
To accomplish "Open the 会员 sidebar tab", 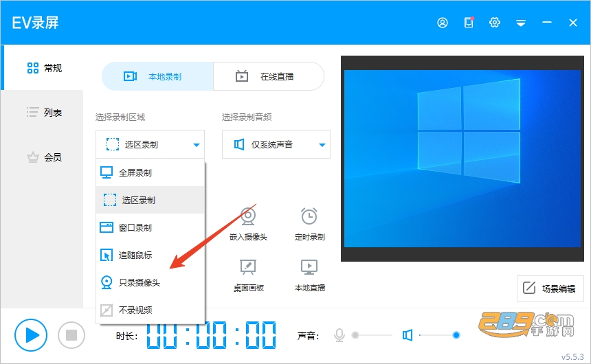I will tap(42, 157).
